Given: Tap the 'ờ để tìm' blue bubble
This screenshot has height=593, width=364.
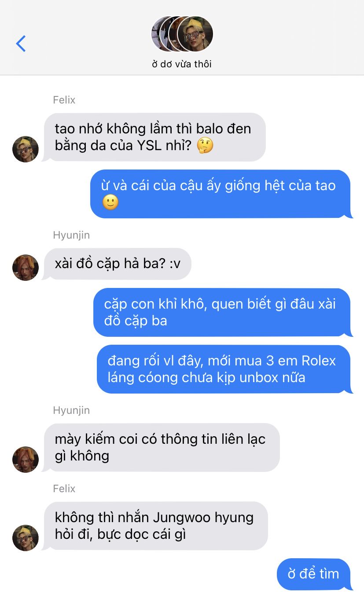Looking at the screenshot, I should pos(314,574).
